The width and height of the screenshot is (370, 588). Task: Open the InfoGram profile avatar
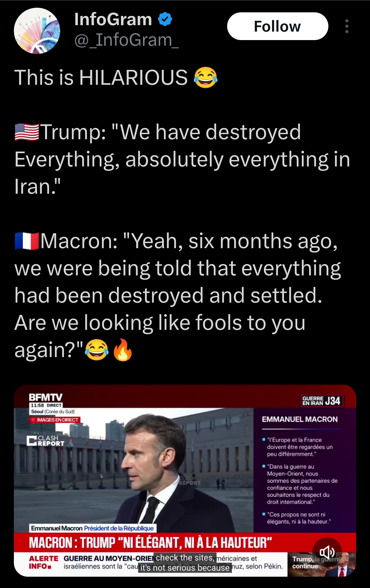tap(37, 31)
